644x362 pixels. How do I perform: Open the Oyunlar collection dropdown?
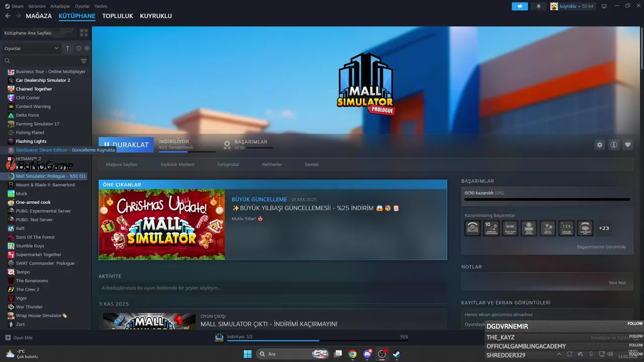pyautogui.click(x=32, y=48)
